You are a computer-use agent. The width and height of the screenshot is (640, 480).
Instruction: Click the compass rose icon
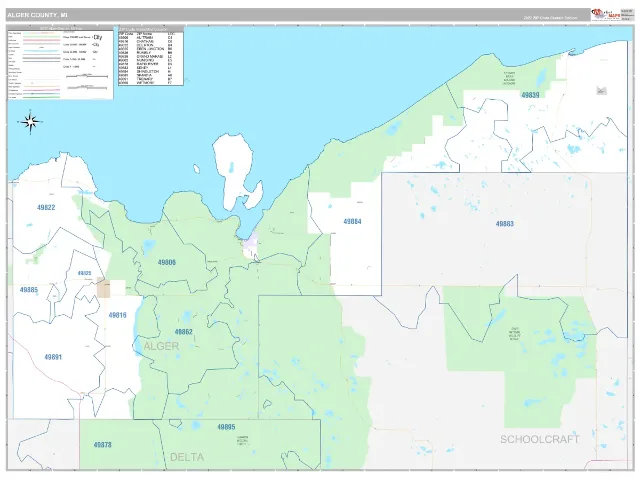(30, 122)
